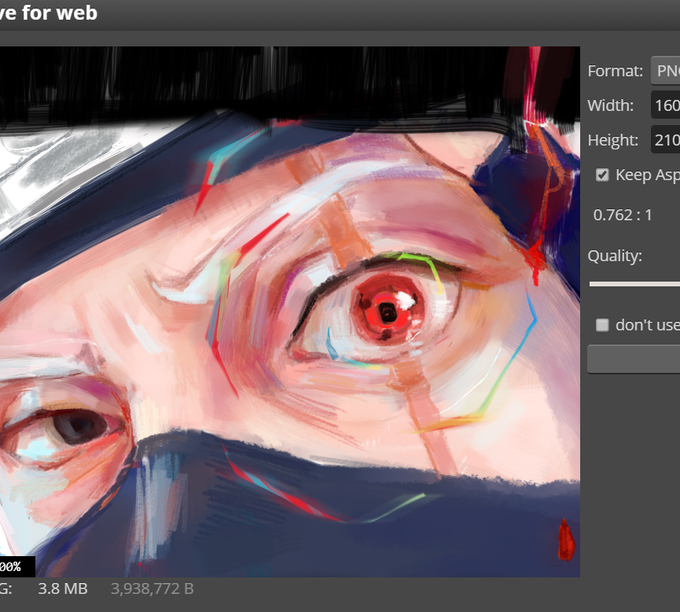Enable the "don't use" checkbox
This screenshot has width=680, height=612.
click(602, 325)
